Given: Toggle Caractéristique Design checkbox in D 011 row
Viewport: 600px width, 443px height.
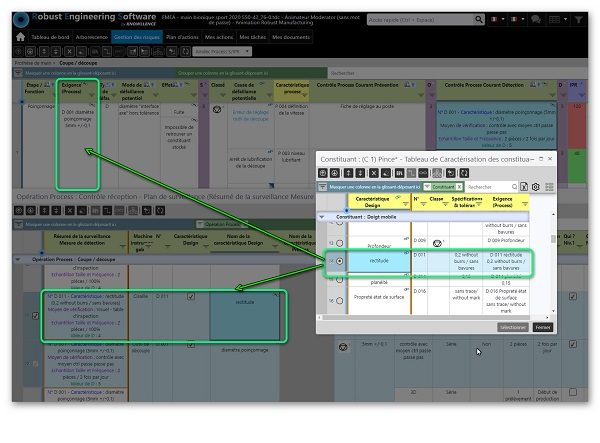Looking at the screenshot, I should point(191,296).
